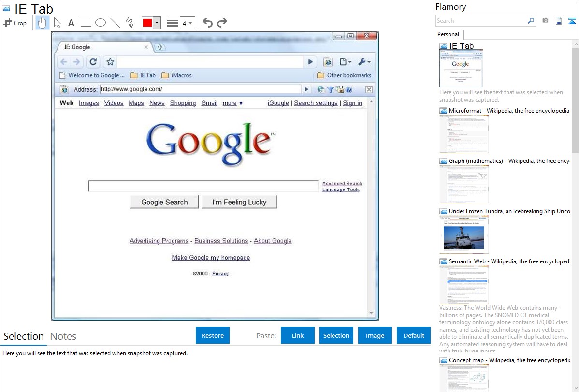Click the Paste Default button

pyautogui.click(x=414, y=335)
